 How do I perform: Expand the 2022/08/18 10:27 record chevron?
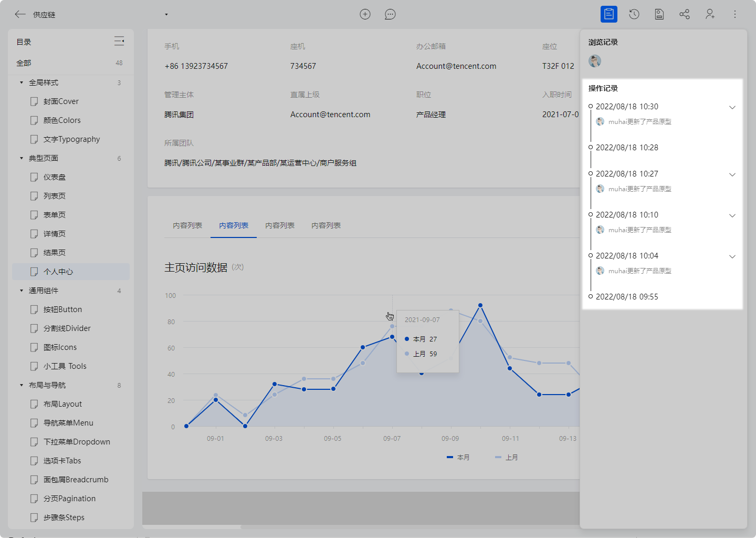point(732,174)
